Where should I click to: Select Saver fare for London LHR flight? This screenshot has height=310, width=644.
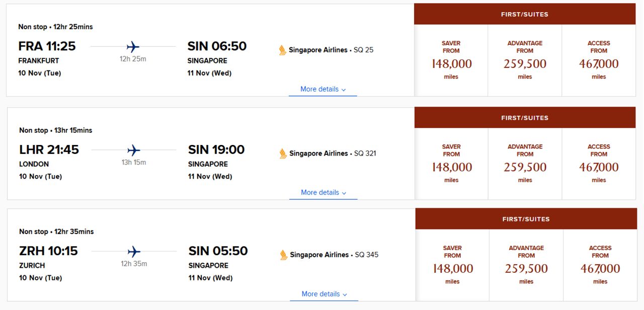click(x=451, y=164)
